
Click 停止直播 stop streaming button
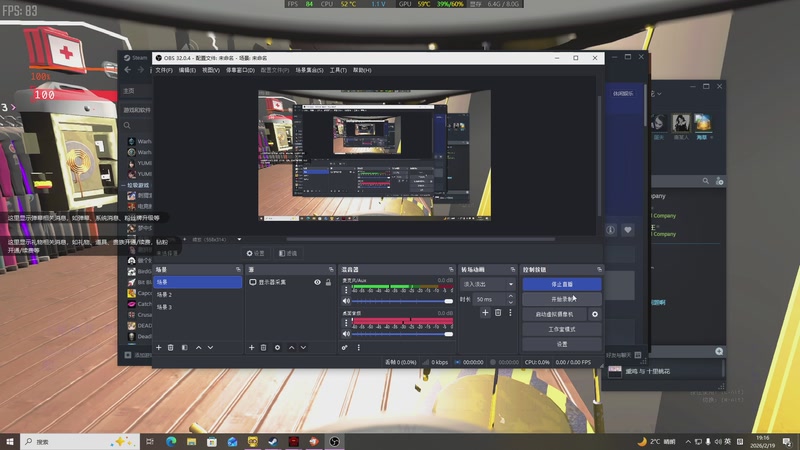coord(562,284)
